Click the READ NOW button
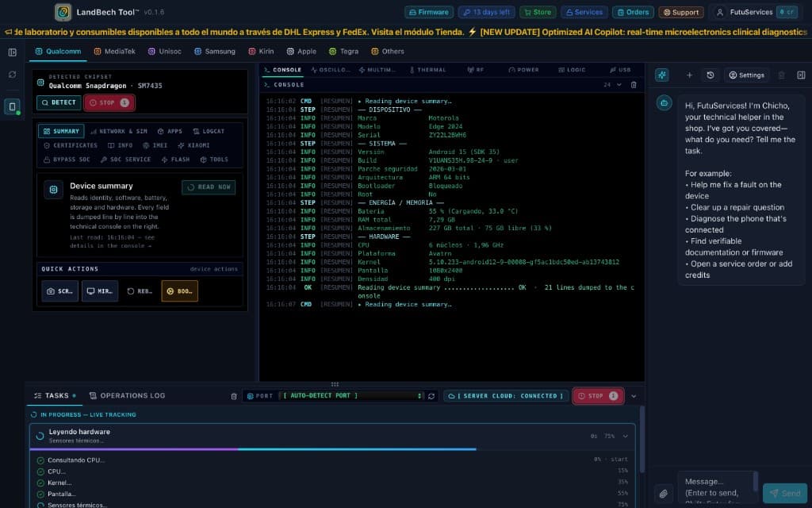This screenshot has width=812, height=508. pyautogui.click(x=209, y=187)
